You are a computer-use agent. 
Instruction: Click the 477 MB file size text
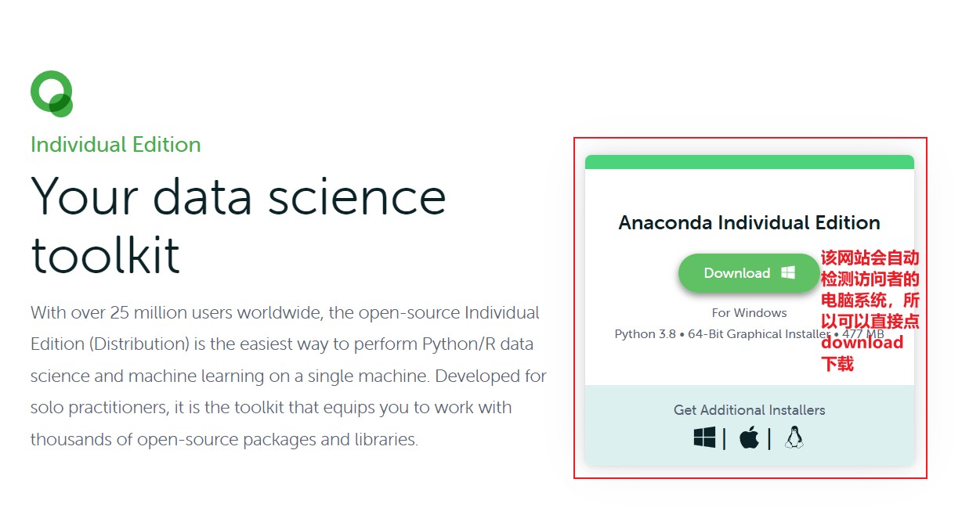tap(862, 335)
